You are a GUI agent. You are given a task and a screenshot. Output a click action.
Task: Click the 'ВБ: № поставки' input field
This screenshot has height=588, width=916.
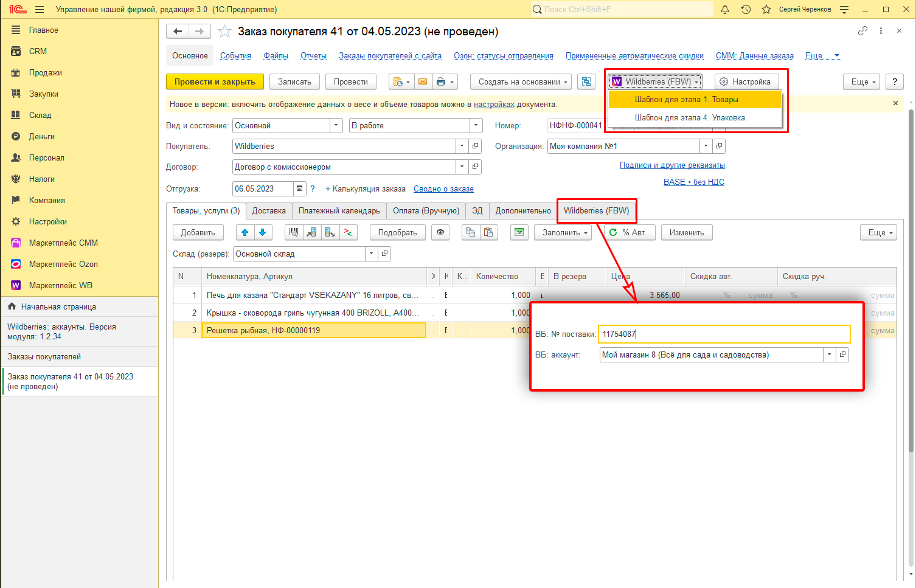724,334
